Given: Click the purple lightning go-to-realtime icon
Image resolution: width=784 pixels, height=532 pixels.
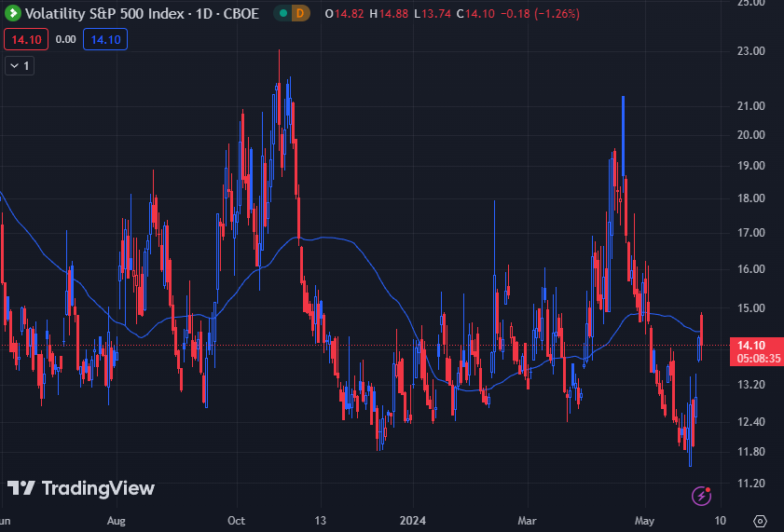Looking at the screenshot, I should point(701,496).
